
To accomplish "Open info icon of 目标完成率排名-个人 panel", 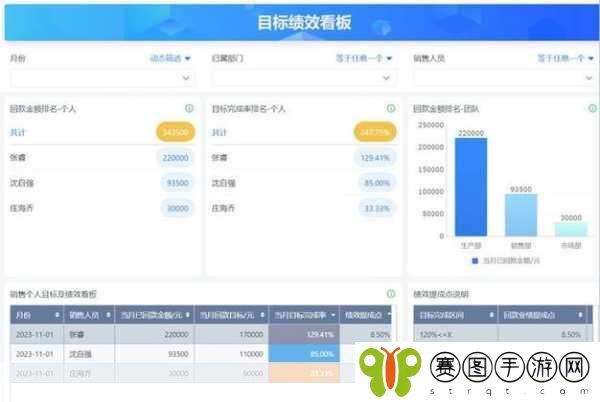I will (x=391, y=108).
